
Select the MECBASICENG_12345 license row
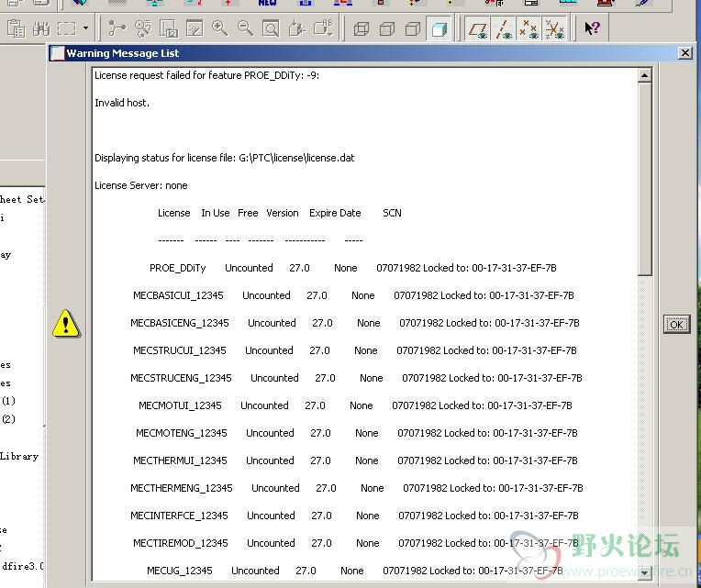[355, 323]
